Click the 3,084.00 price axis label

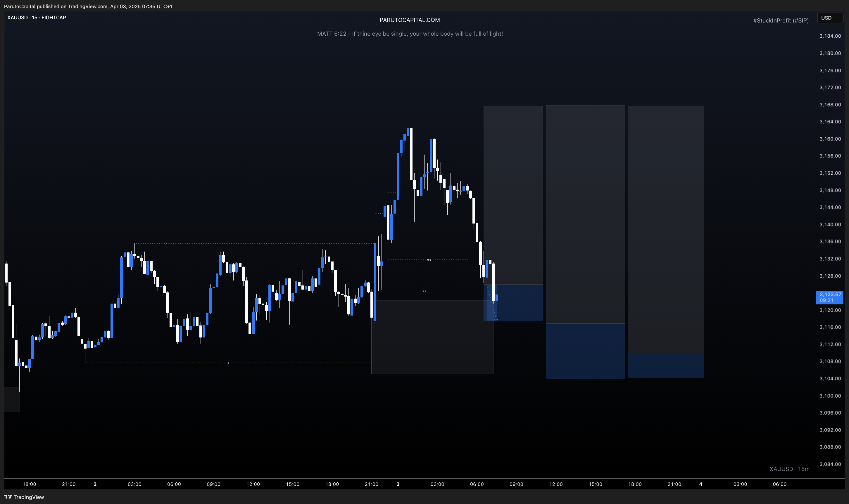click(x=830, y=464)
